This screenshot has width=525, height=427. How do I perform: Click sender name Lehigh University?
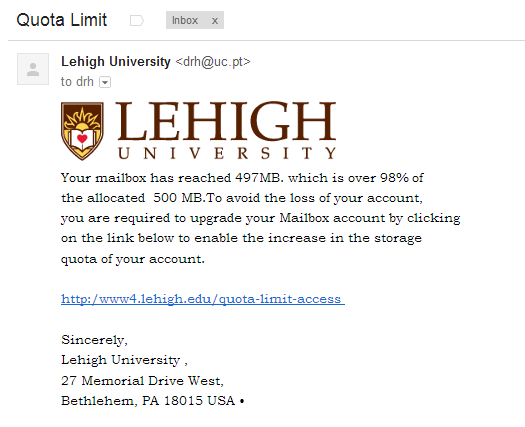(116, 62)
